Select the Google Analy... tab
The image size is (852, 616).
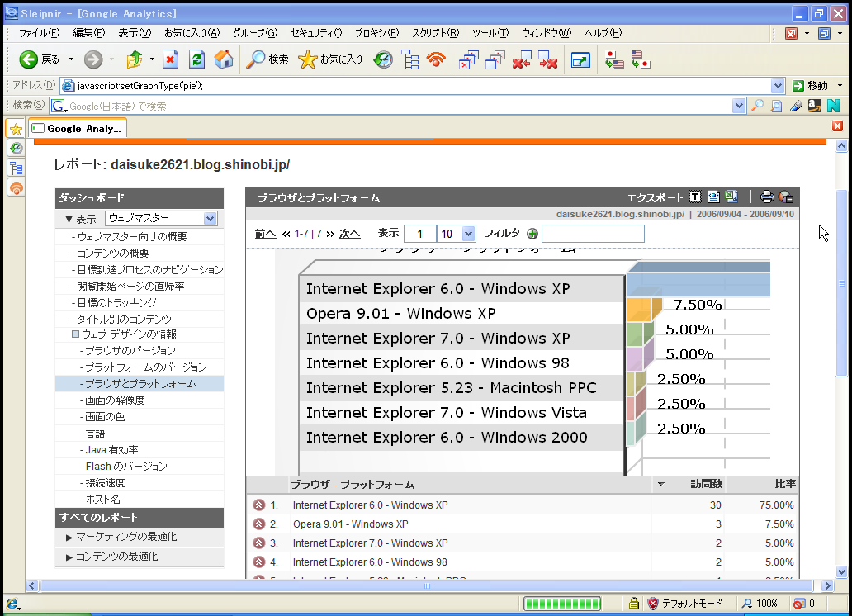[77, 129]
